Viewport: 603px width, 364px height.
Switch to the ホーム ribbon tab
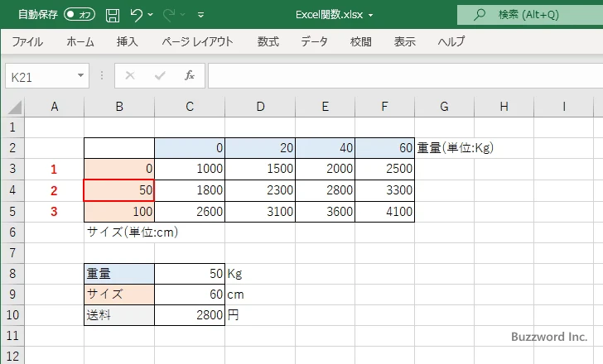pos(80,41)
